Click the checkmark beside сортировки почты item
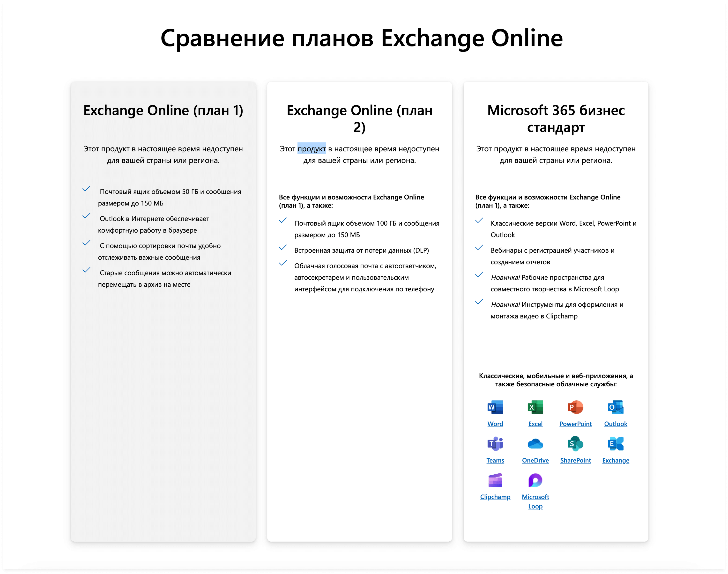This screenshot has height=574, width=728. [86, 243]
